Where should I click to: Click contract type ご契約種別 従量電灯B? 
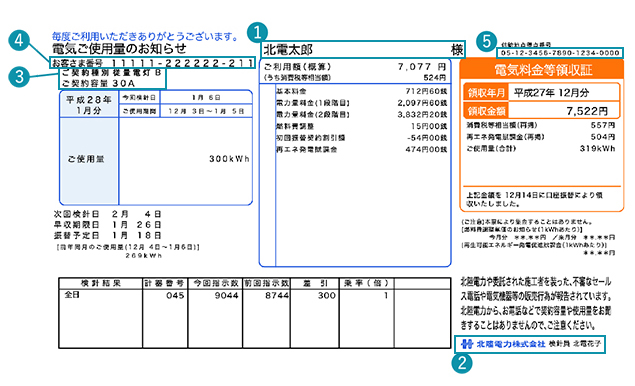click(x=112, y=73)
